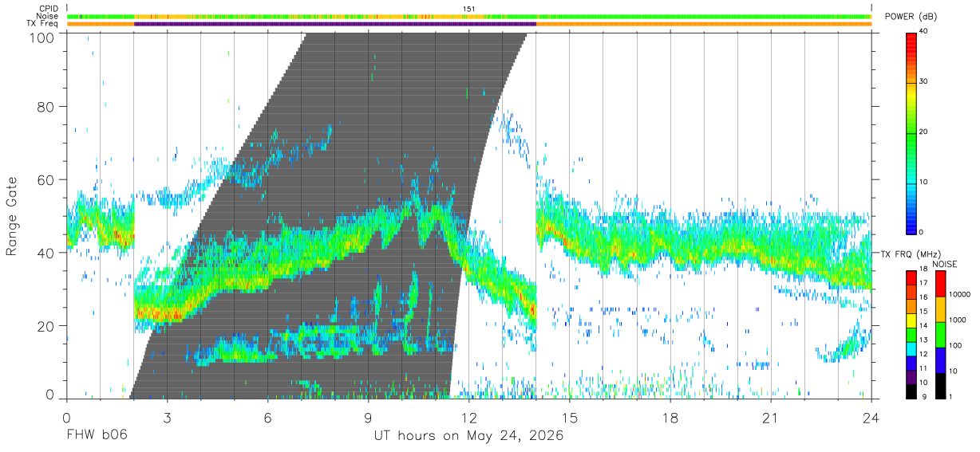This screenshot has height=452, width=980.
Task: Click the 24 tick on the UT hours axis
Action: click(871, 417)
